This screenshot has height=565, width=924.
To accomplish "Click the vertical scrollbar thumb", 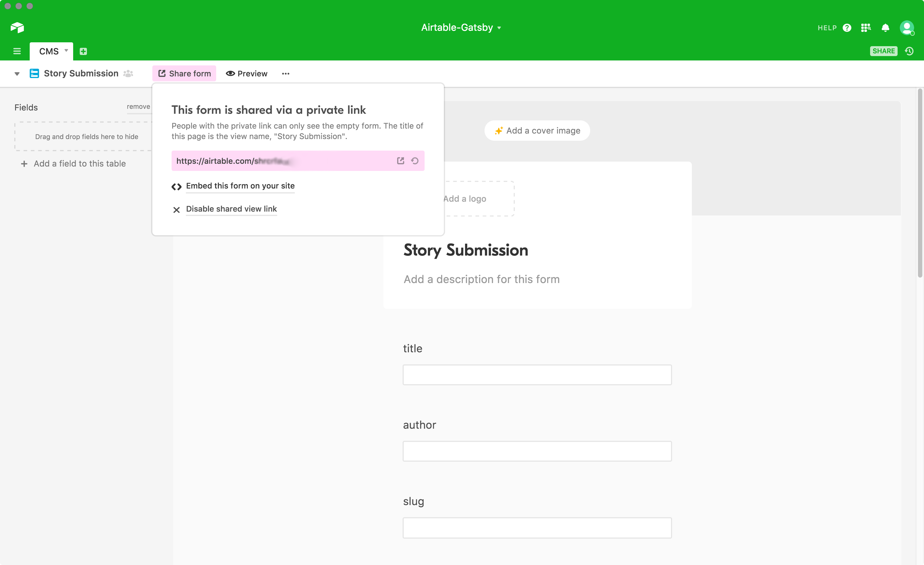I will [920, 183].
